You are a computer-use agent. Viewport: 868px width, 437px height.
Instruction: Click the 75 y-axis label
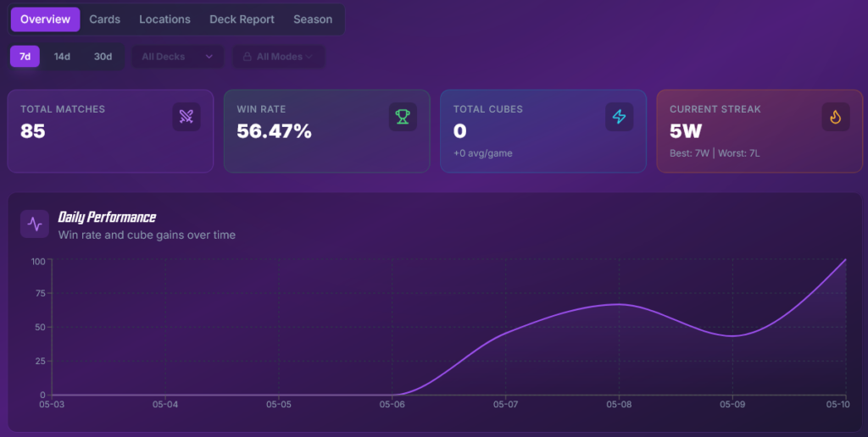[x=40, y=293]
